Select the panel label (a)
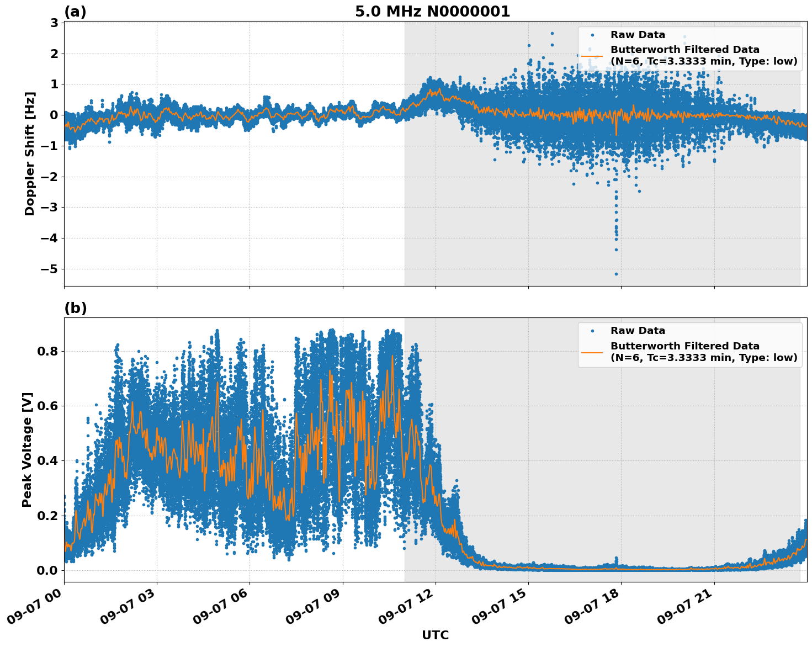 [x=76, y=10]
